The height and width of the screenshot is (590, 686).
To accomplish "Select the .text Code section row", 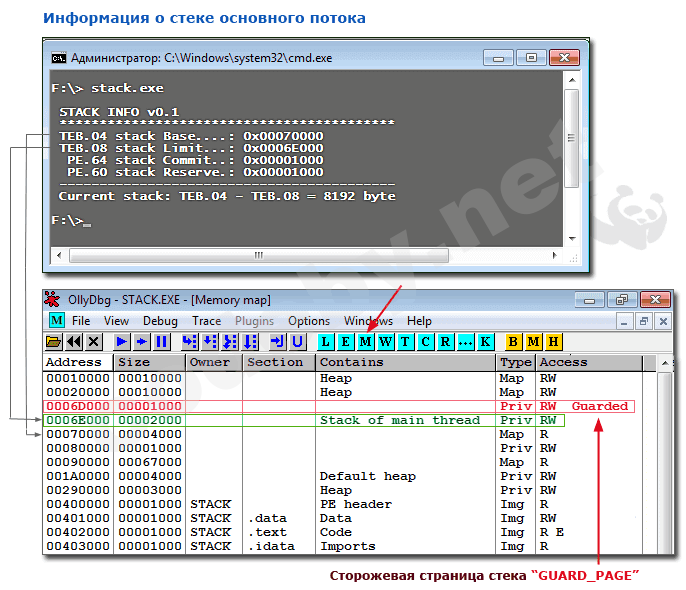I will click(300, 533).
